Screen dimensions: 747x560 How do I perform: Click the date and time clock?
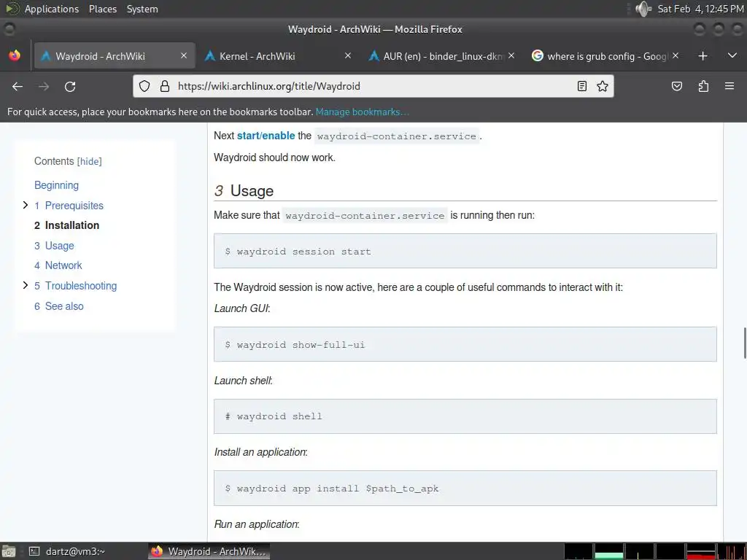700,9
